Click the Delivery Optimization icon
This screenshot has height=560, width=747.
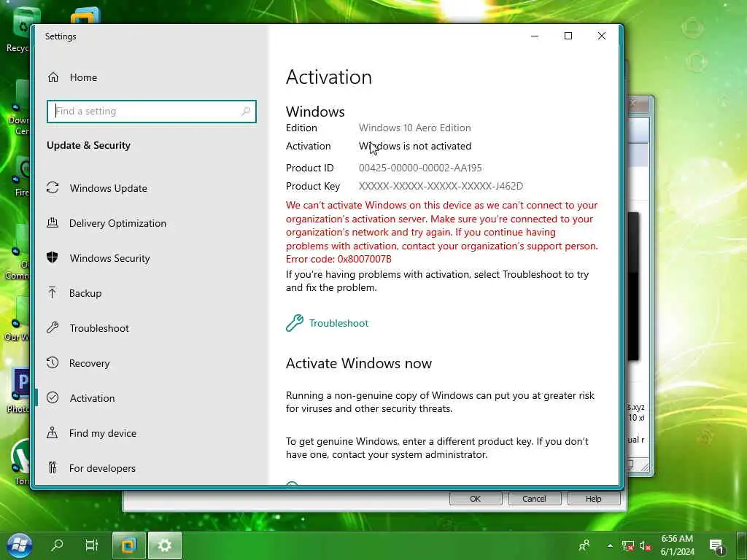click(x=53, y=222)
